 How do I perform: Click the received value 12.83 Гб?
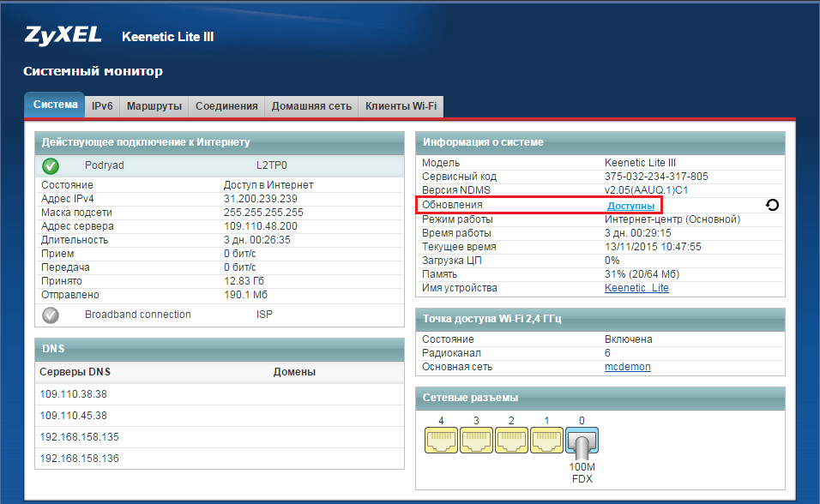click(244, 281)
